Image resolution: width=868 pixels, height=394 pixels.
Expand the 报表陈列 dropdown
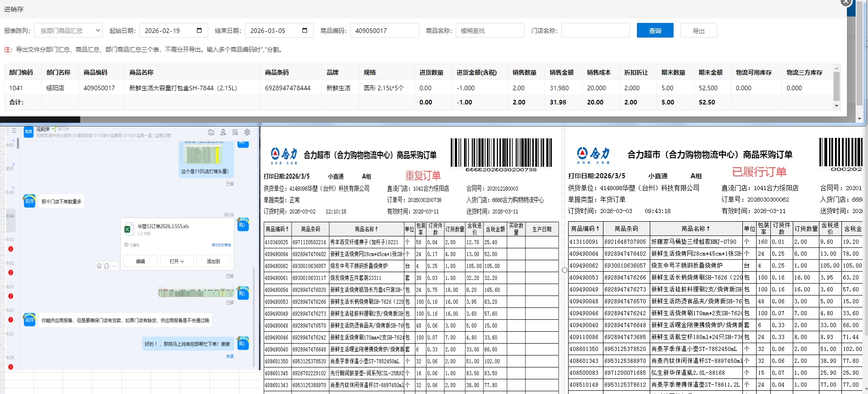click(x=68, y=31)
